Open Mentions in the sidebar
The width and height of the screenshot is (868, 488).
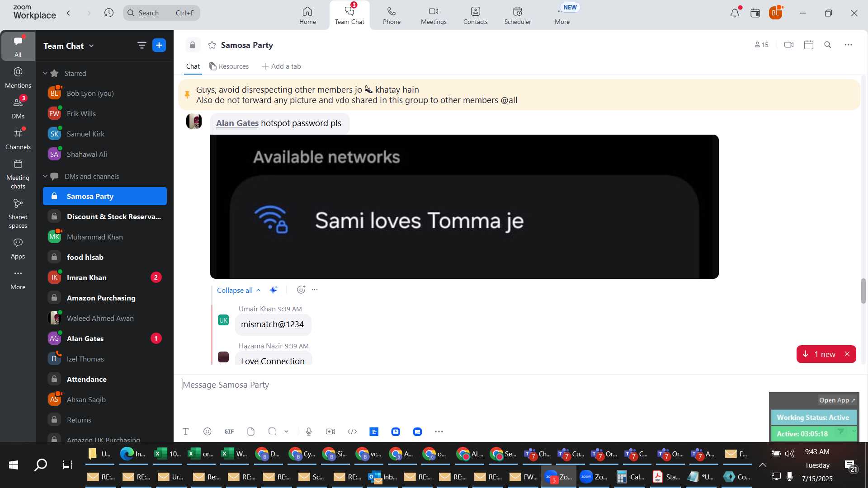point(18,78)
